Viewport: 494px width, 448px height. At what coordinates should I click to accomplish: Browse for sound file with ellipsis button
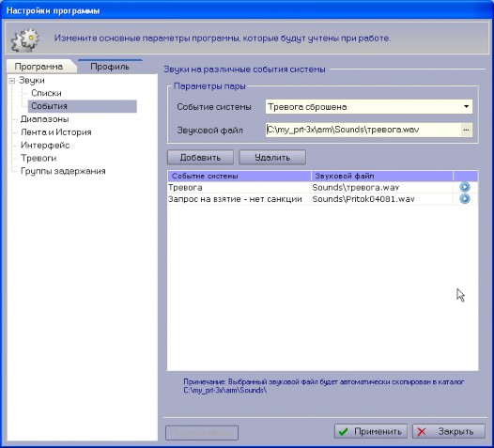point(467,130)
